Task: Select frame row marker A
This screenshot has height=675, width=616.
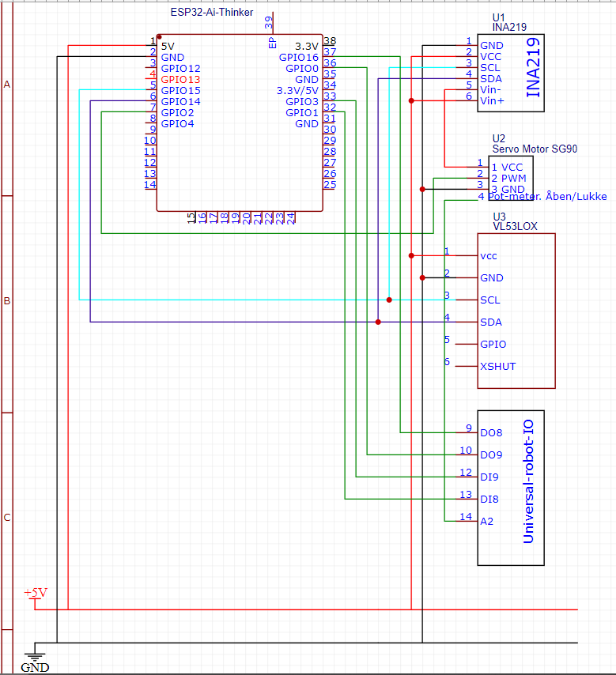Action: 7,85
